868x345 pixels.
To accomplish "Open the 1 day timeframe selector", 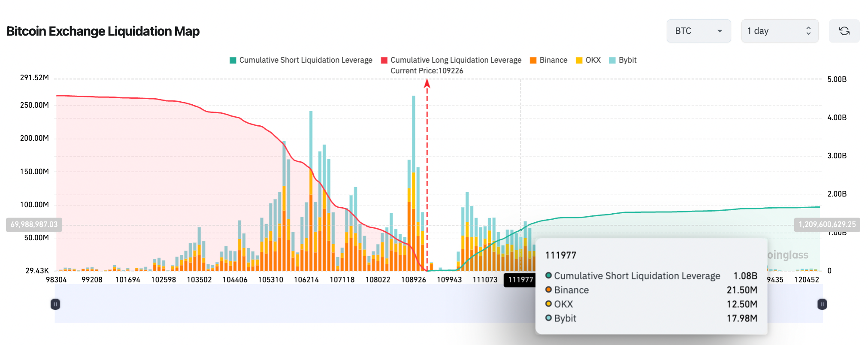I will pos(779,31).
